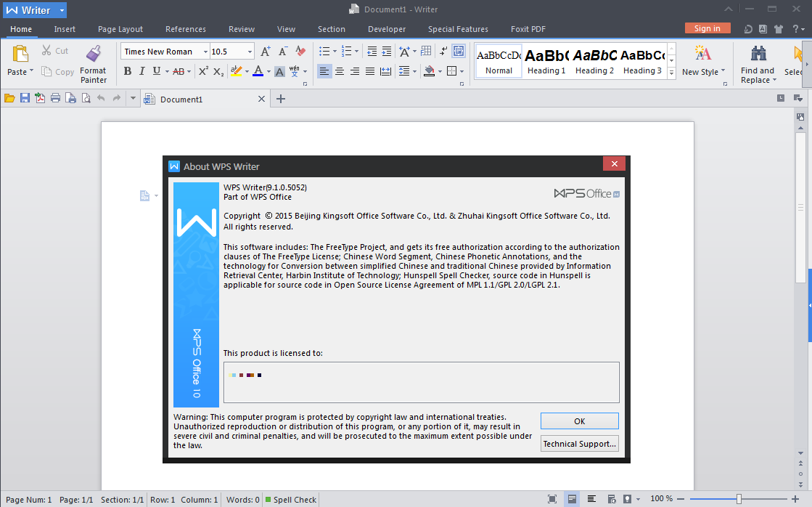812x507 pixels.
Task: Open the Review tab
Action: click(x=242, y=29)
